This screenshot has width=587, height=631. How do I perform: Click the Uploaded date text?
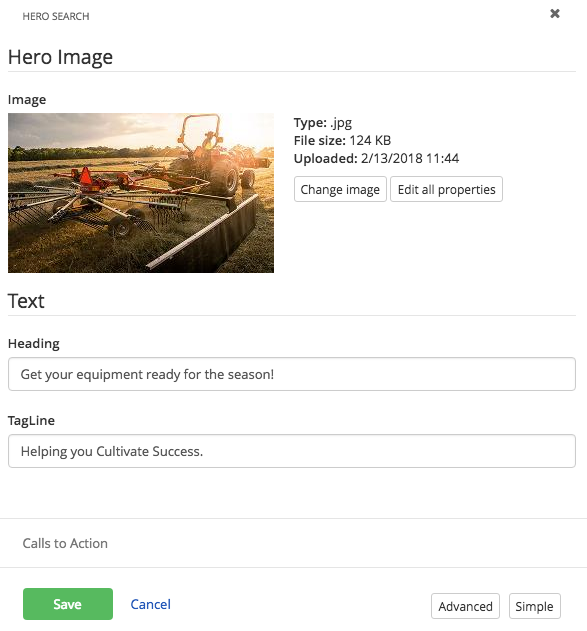(376, 158)
